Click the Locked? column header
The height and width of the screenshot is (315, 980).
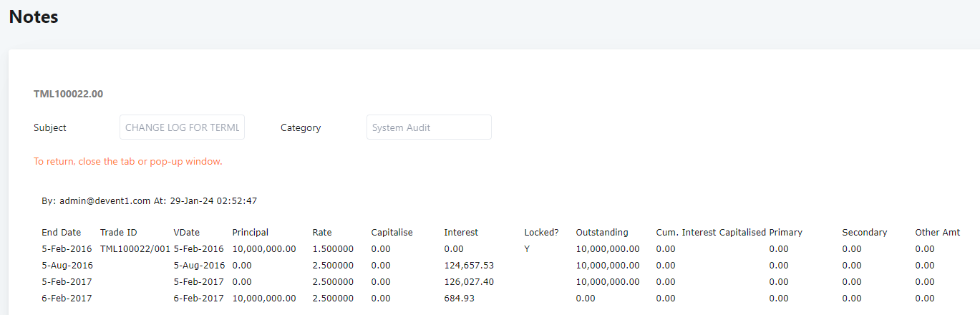541,233
